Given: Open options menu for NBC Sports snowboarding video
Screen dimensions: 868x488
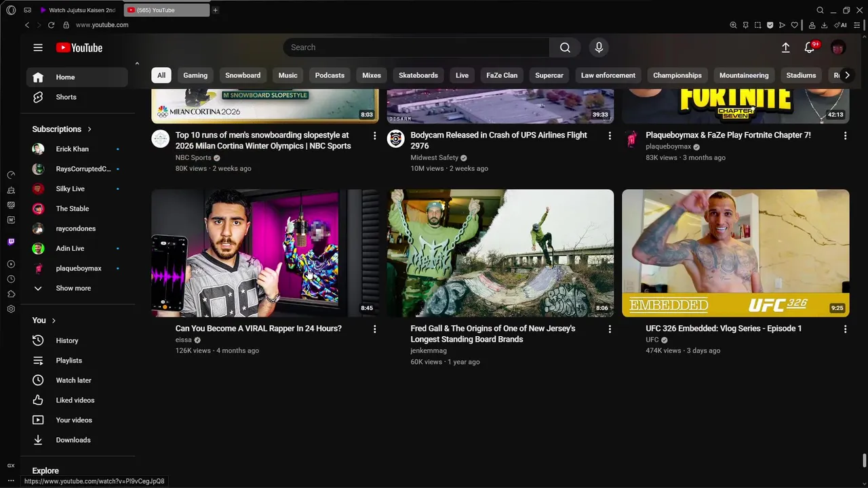Looking at the screenshot, I should tap(374, 136).
